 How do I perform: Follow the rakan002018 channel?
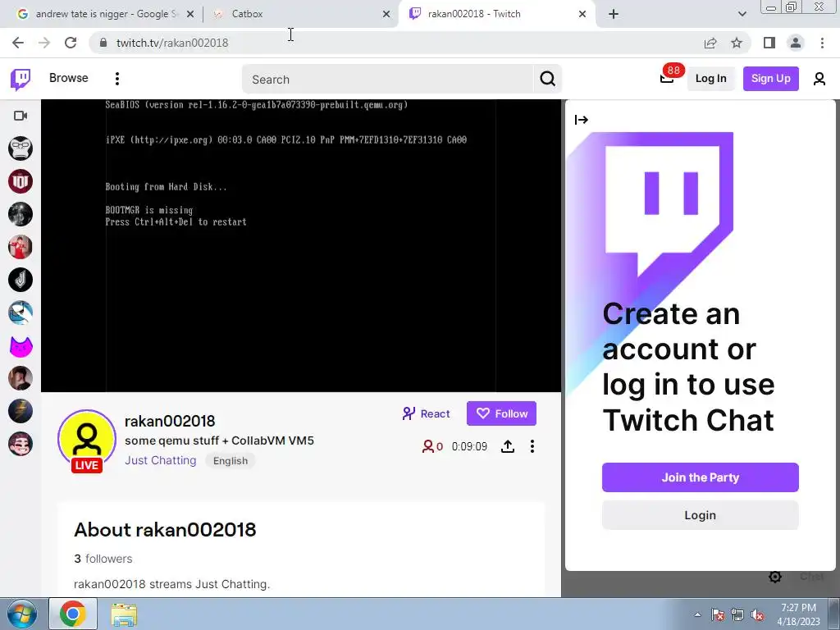tap(501, 413)
